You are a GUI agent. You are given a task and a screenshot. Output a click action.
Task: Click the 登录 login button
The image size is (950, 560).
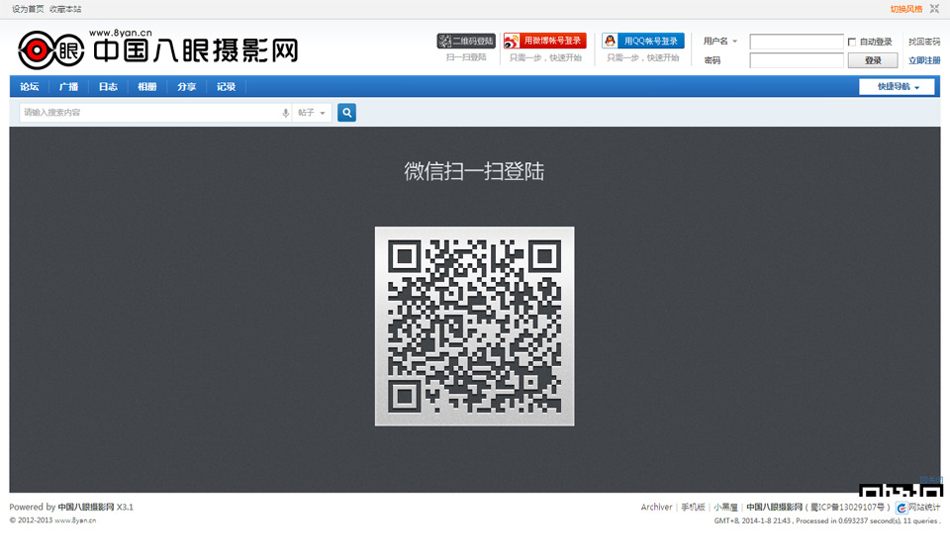coord(873,60)
